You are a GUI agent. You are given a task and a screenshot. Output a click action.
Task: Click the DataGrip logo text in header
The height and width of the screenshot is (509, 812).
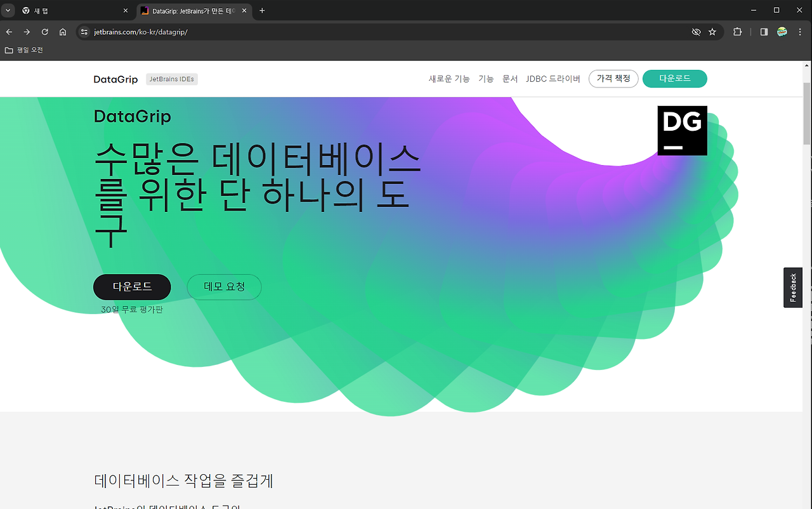point(115,79)
